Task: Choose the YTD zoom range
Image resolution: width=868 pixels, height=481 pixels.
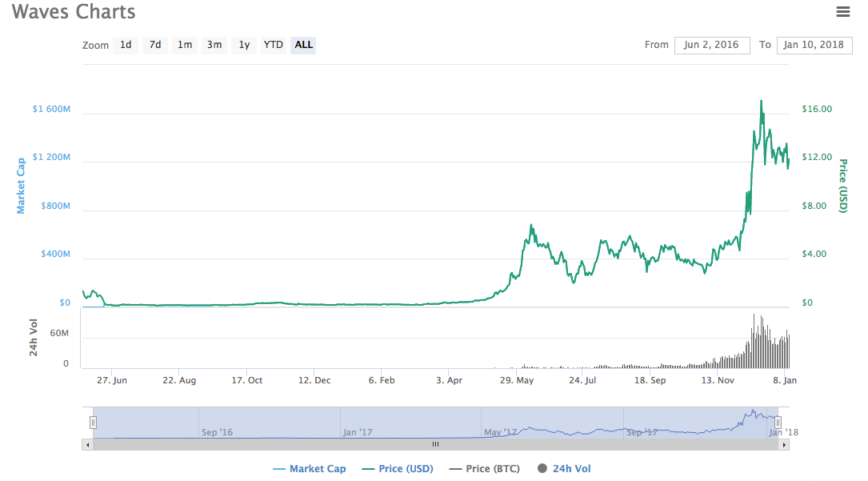Action: click(274, 45)
